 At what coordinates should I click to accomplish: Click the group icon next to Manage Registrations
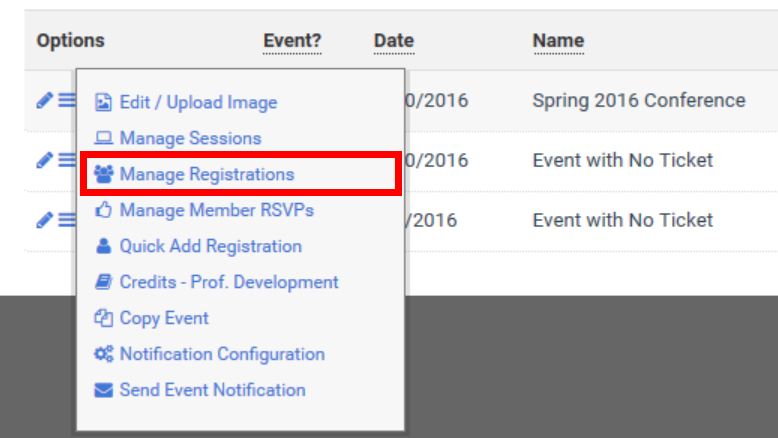click(x=104, y=174)
